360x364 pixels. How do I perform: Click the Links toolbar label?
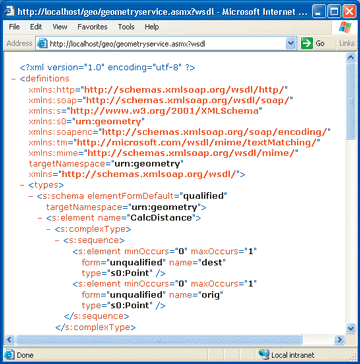coord(347,43)
